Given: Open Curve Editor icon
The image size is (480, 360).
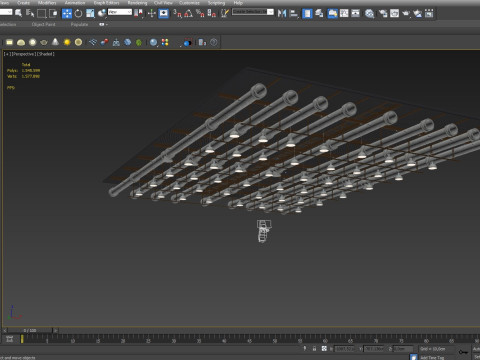Looking at the screenshot, I should (344, 13).
